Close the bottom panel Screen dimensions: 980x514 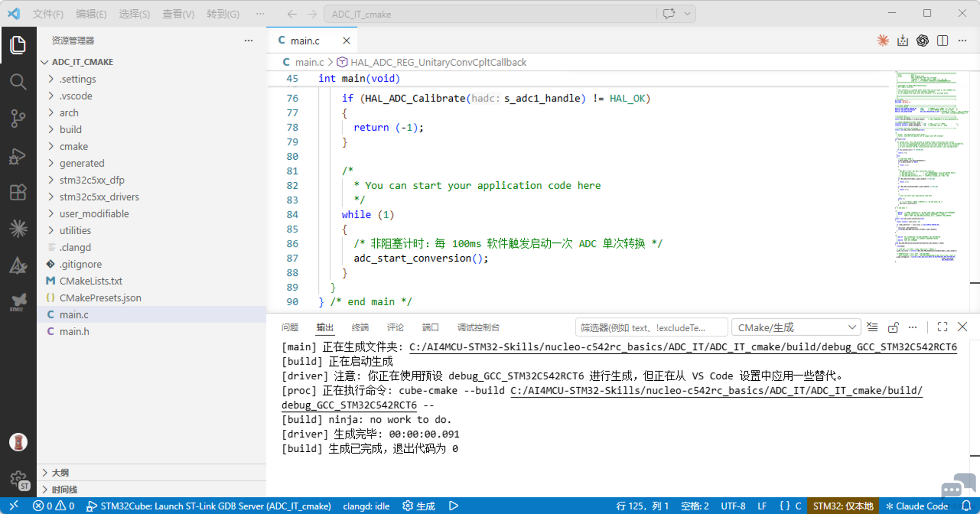point(962,327)
